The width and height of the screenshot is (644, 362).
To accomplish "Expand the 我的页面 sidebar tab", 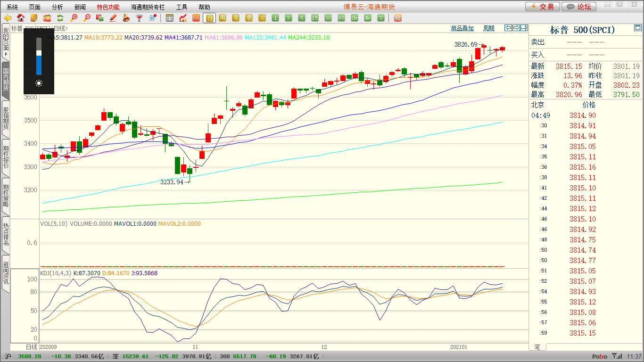I will click(6, 42).
